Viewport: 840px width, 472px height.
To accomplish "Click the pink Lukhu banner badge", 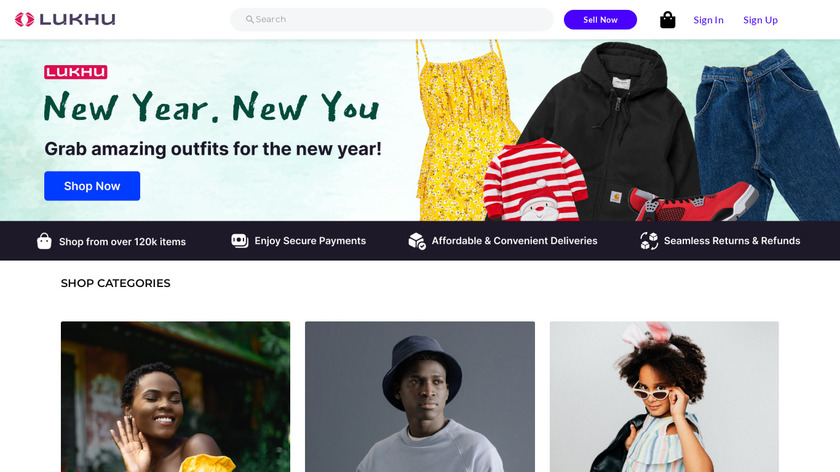I will 75,72.
